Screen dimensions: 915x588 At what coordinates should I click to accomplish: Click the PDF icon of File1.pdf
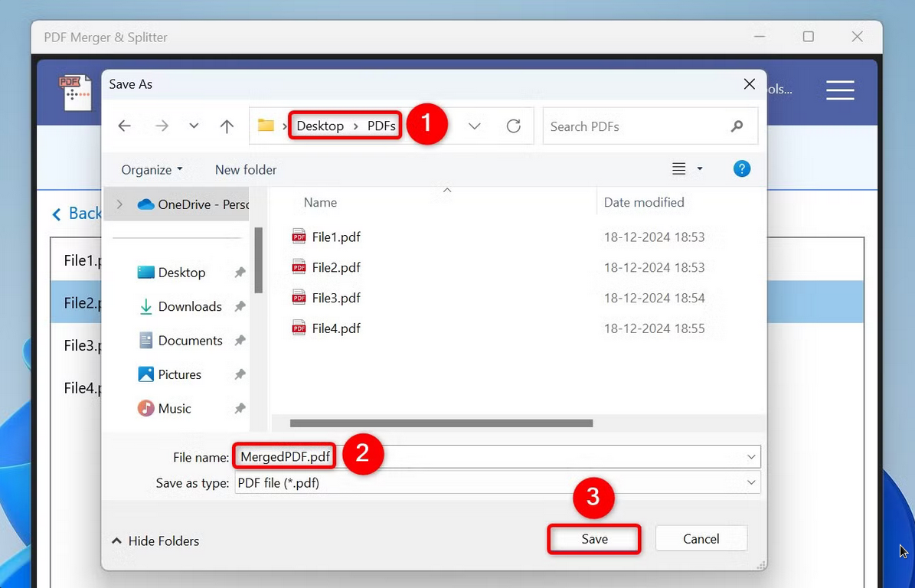click(299, 237)
